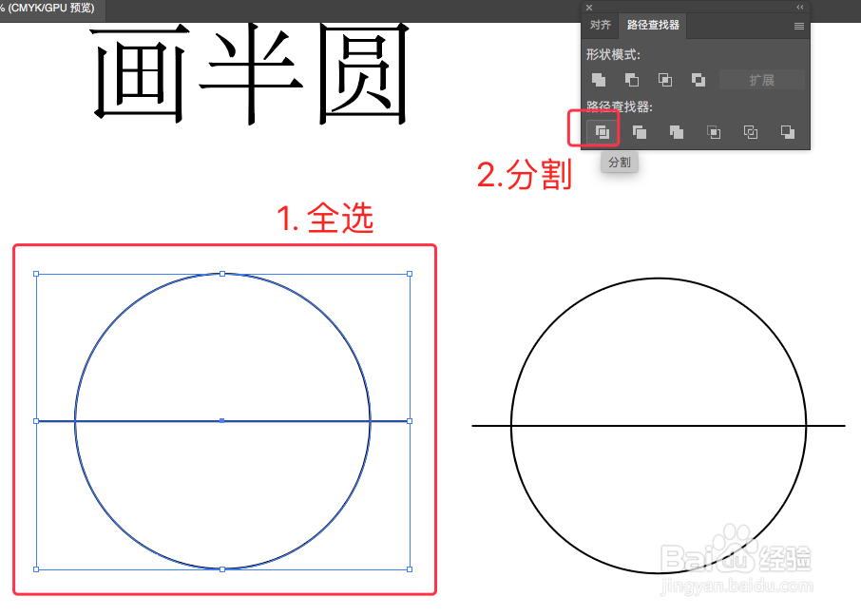
Task: Click the Exclude shape mode icon
Action: [x=698, y=80]
